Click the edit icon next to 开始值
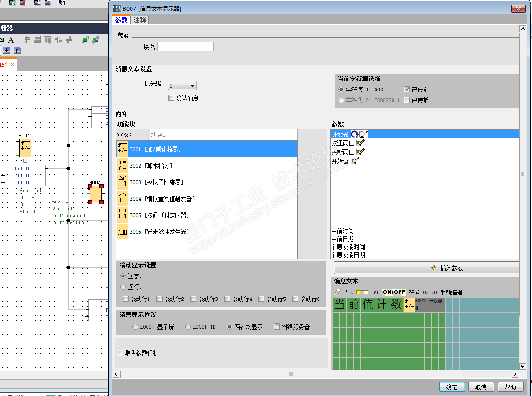The height and width of the screenshot is (396, 532). pyautogui.click(x=354, y=161)
